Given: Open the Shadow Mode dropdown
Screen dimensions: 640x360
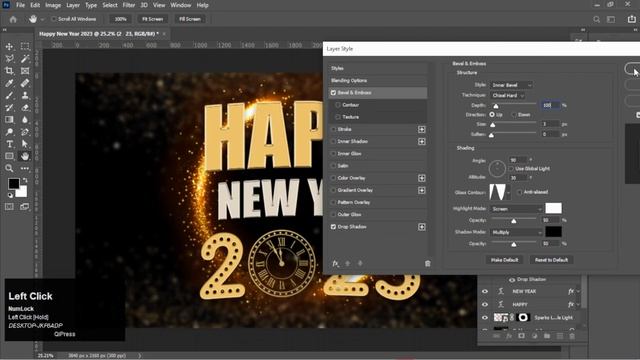Looking at the screenshot, I should [x=516, y=232].
